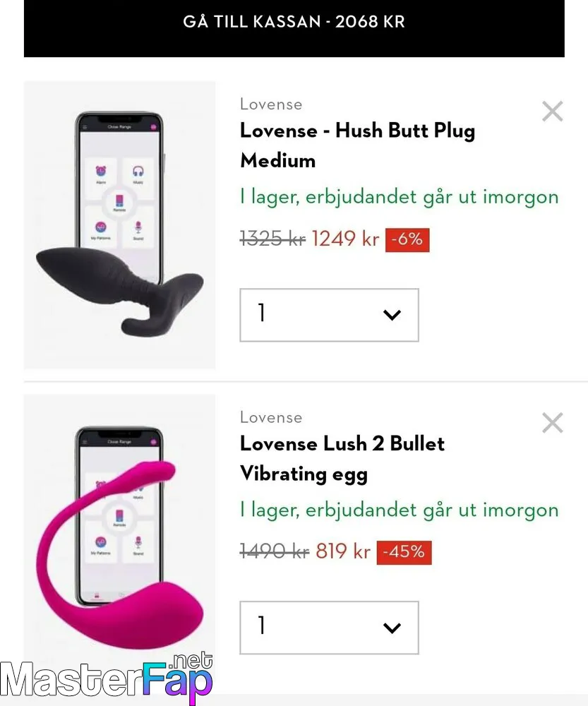Click the Lovense brand label above Lush 2
The image size is (588, 706).
coord(271,417)
